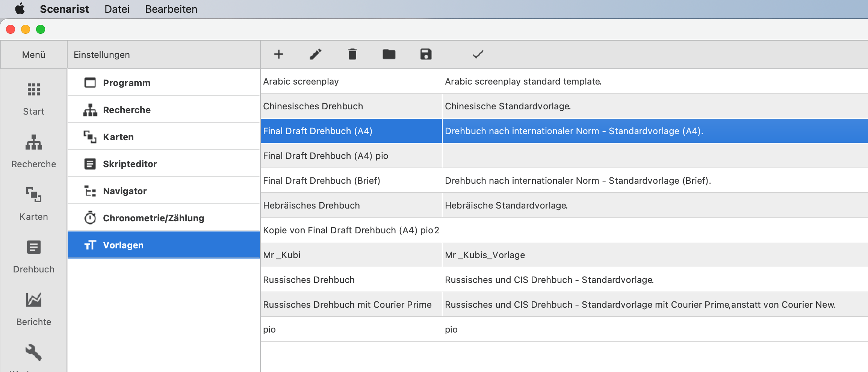This screenshot has width=868, height=372.
Task: Select Final Draft Drehbuch (A4) pio
Action: [x=351, y=156]
